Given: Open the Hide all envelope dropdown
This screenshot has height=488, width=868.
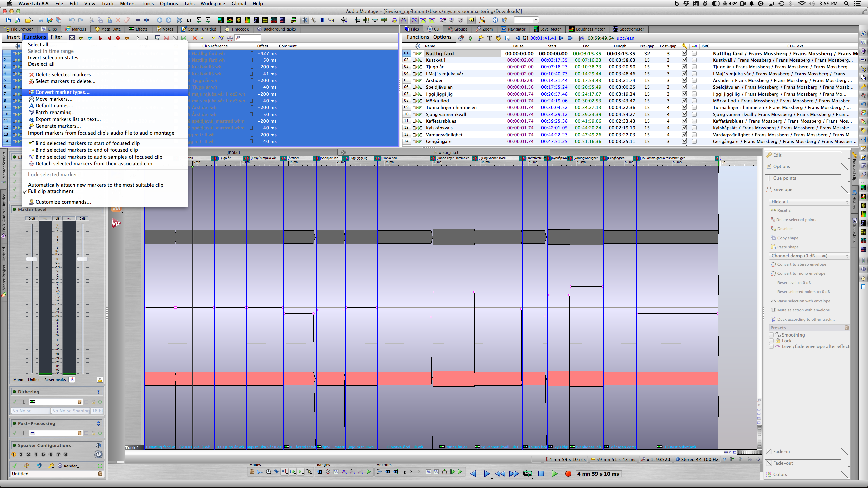Looking at the screenshot, I should [x=809, y=202].
